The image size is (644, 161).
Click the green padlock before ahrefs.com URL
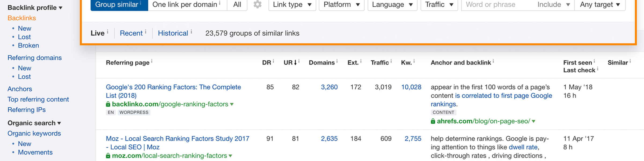click(x=433, y=121)
